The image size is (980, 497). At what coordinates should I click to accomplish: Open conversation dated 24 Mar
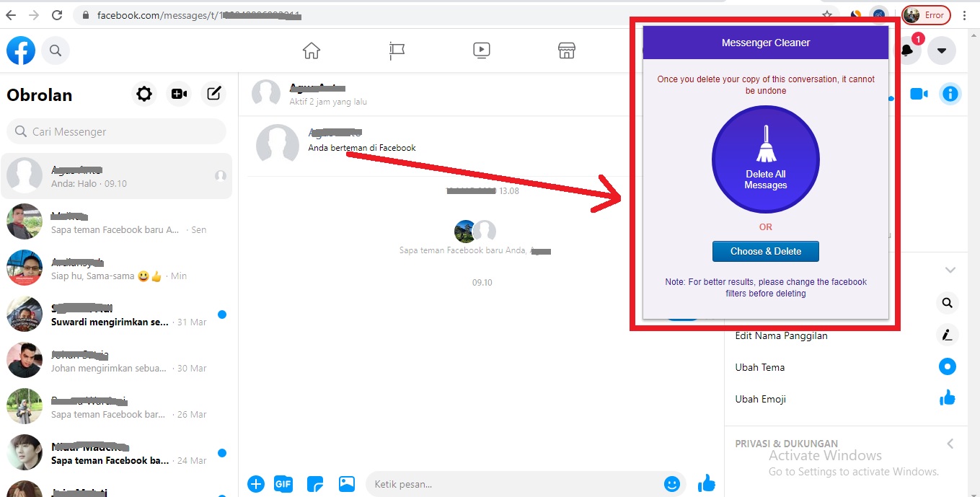click(116, 453)
